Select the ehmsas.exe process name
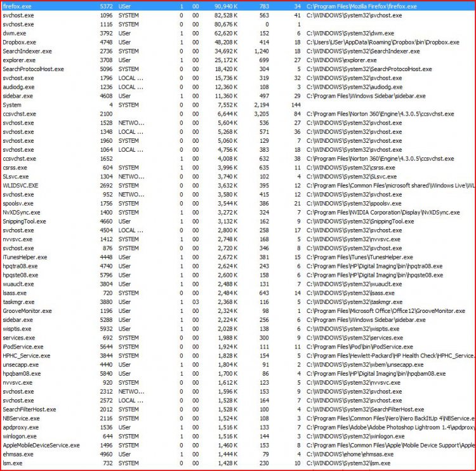The width and height of the screenshot is (476, 471). point(18,454)
